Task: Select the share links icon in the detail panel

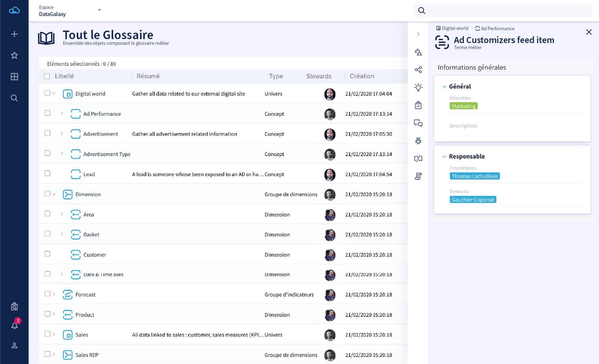Action: pyautogui.click(x=419, y=70)
